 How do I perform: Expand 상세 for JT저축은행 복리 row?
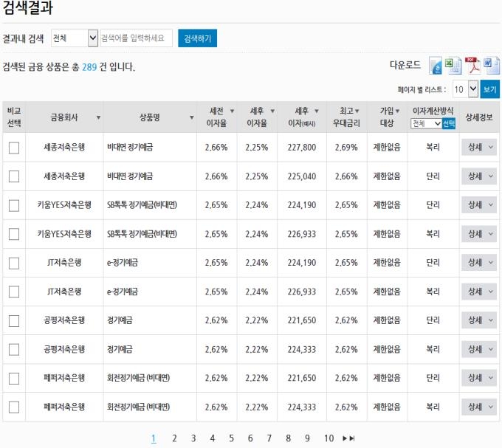(x=479, y=292)
